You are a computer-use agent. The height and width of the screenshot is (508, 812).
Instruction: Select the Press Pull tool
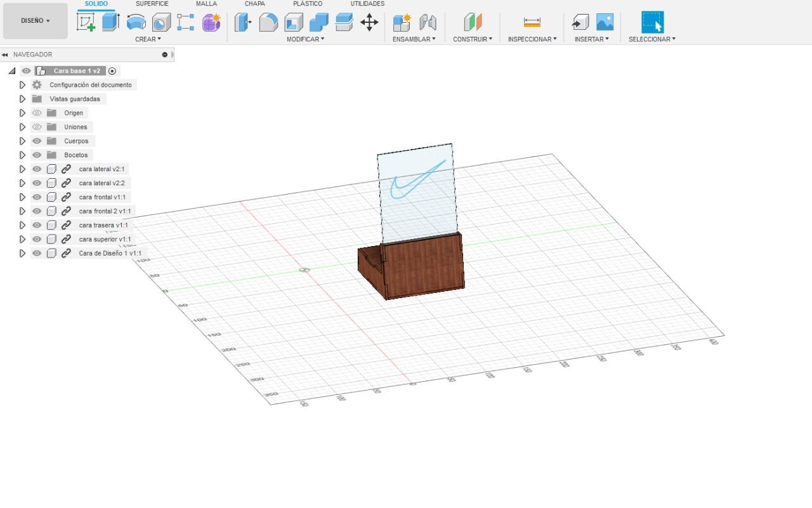tap(243, 23)
